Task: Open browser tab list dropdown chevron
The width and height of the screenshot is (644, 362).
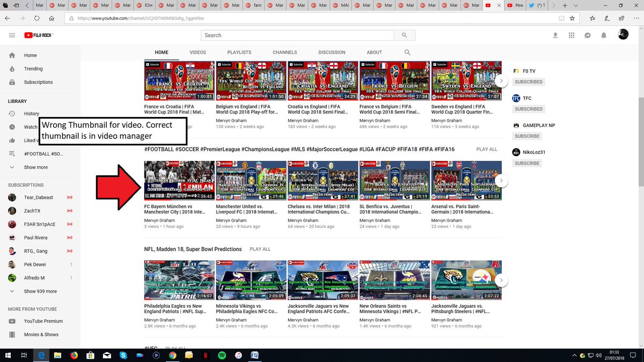Action: (x=576, y=5)
